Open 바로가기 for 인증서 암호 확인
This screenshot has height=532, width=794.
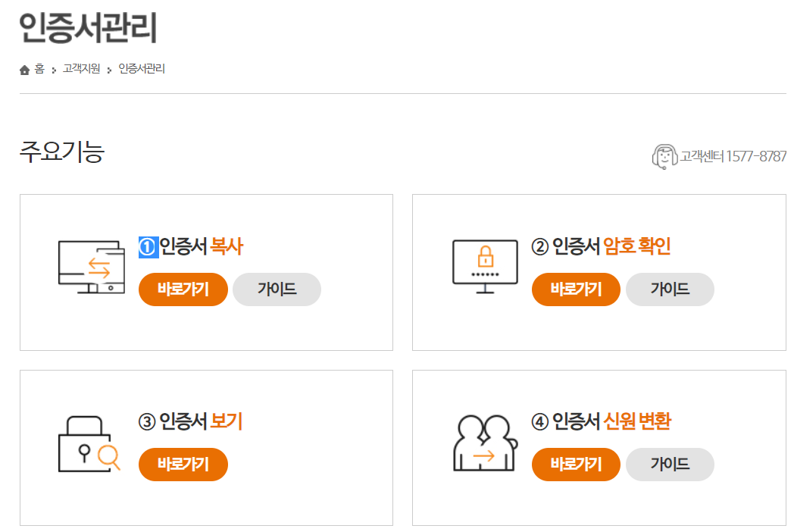coord(576,289)
